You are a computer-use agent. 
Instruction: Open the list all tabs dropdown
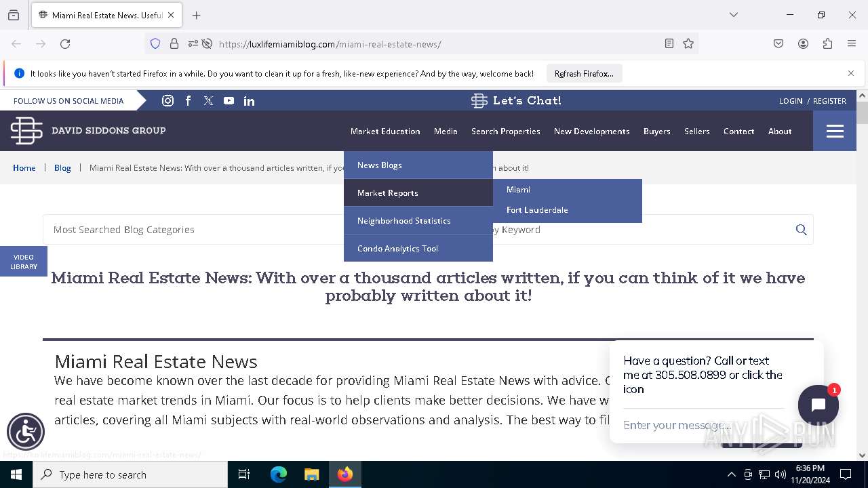point(734,15)
